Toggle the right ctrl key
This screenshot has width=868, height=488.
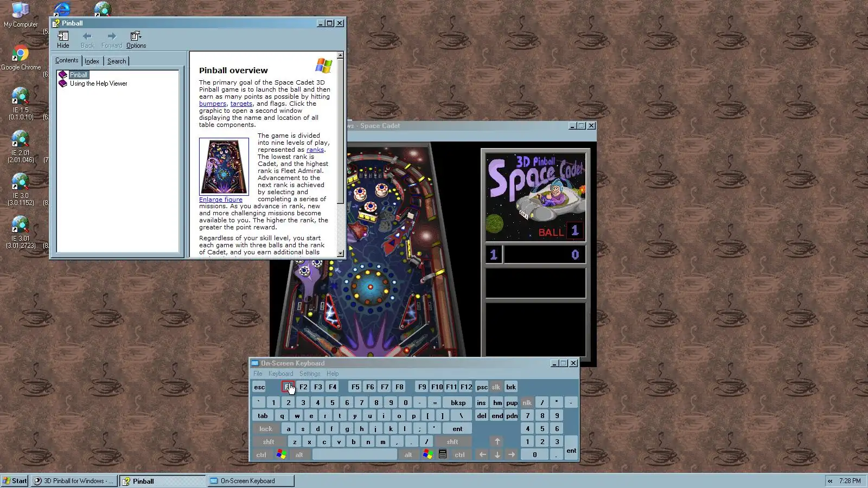click(459, 455)
